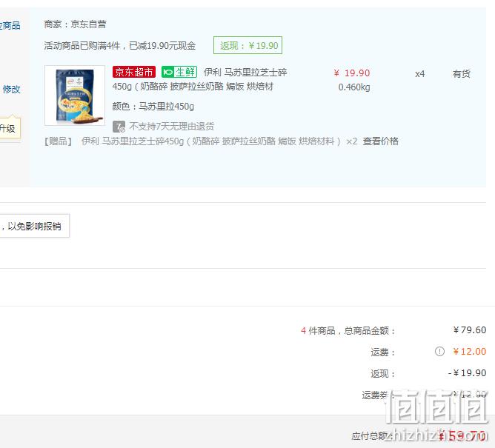Viewport: 495px width, 448px height.
Task: Click the 修改 link on the left
Action: 11,90
